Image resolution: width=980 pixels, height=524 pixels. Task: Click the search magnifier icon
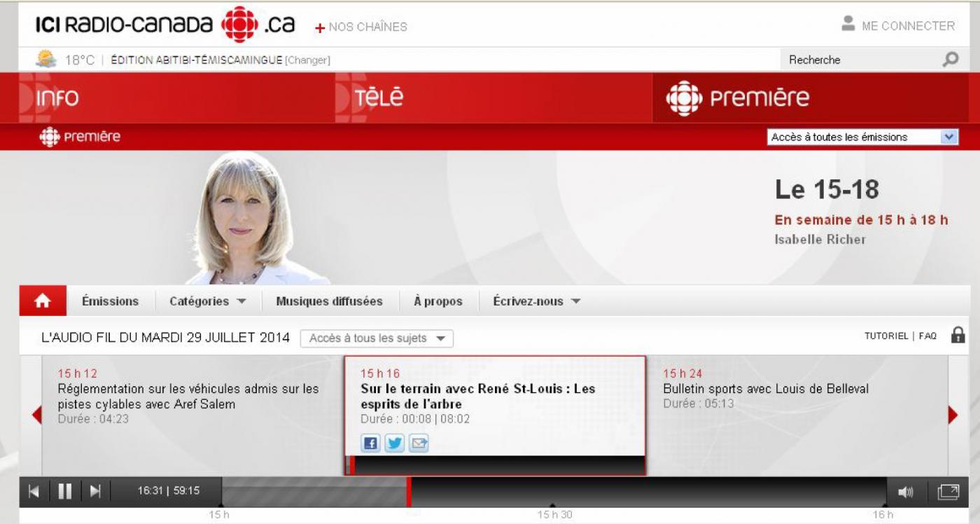pos(950,60)
